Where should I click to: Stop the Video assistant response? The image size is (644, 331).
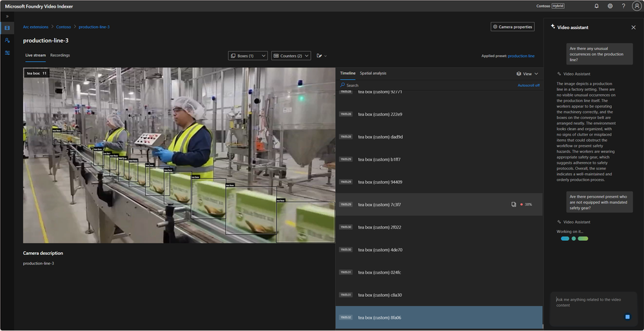pos(627,317)
